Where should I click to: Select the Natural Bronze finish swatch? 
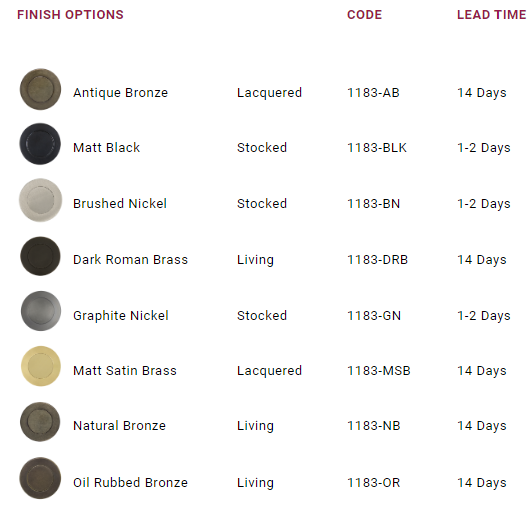click(x=40, y=422)
